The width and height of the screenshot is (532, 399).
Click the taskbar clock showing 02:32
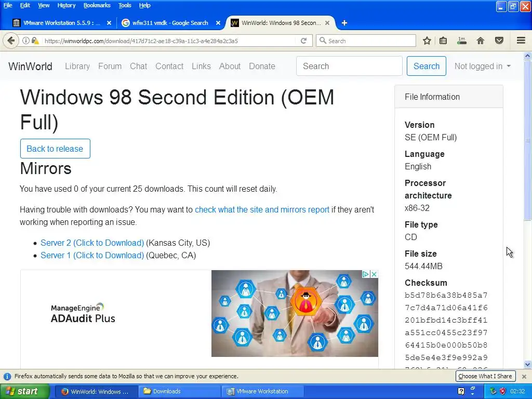coord(518,391)
